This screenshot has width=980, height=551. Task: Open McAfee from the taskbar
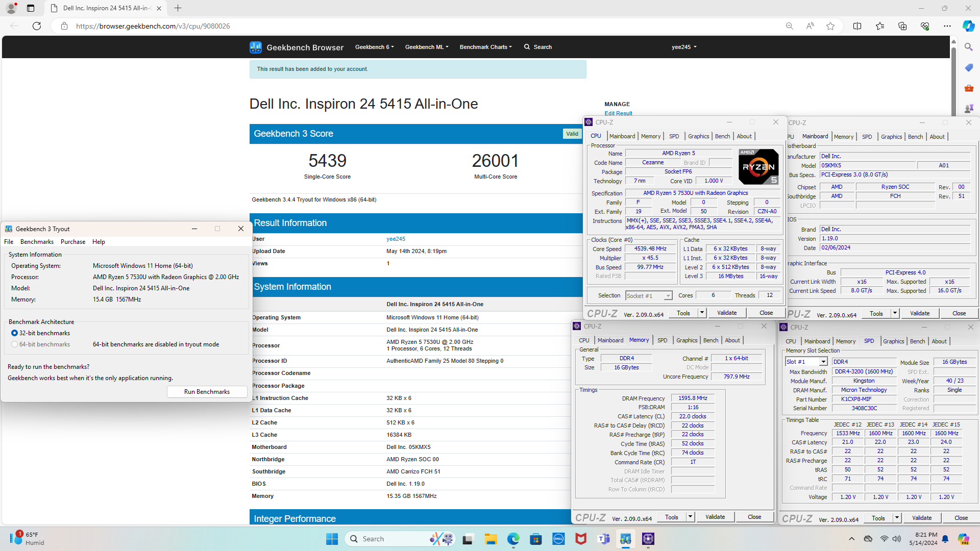581,539
